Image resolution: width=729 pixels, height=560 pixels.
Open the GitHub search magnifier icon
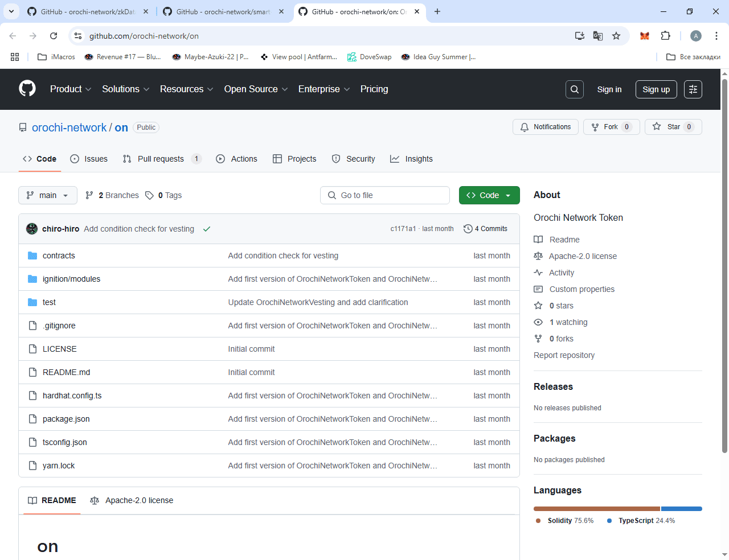click(575, 89)
